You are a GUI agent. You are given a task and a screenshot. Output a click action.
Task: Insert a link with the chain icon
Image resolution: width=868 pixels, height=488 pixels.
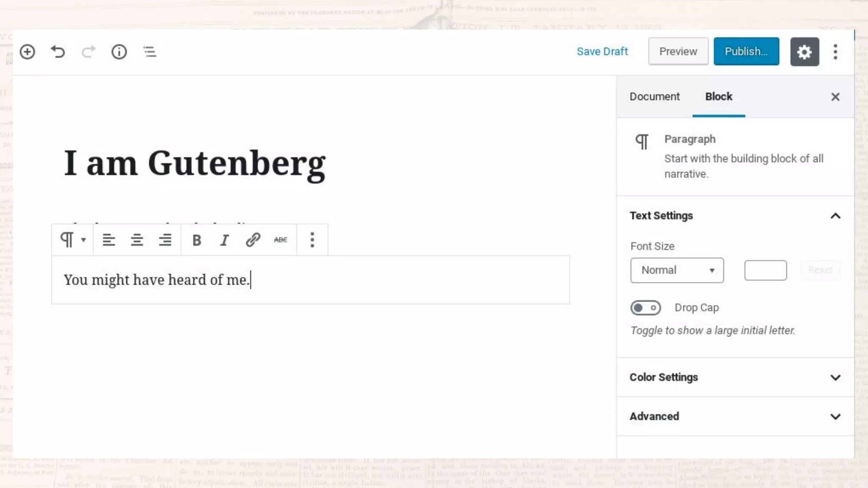(x=253, y=240)
